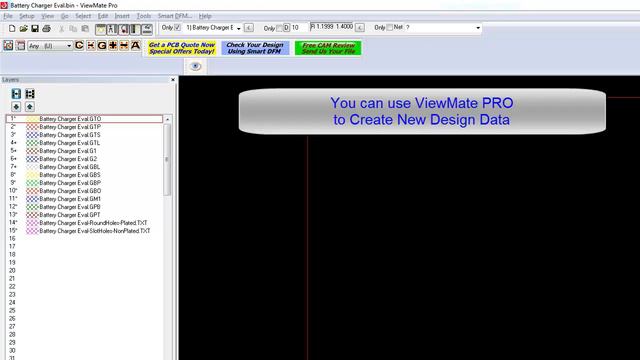640x360 pixels.
Task: Click the Paste clipboard icon
Action: [x=85, y=29]
